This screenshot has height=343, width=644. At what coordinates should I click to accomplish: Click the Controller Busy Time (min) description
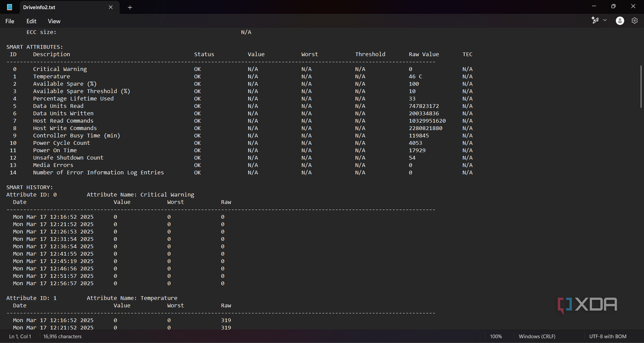[76, 135]
